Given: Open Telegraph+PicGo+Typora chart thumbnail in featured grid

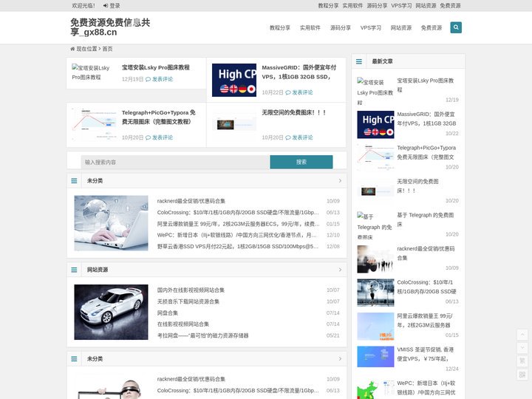Looking at the screenshot, I should 94,124.
